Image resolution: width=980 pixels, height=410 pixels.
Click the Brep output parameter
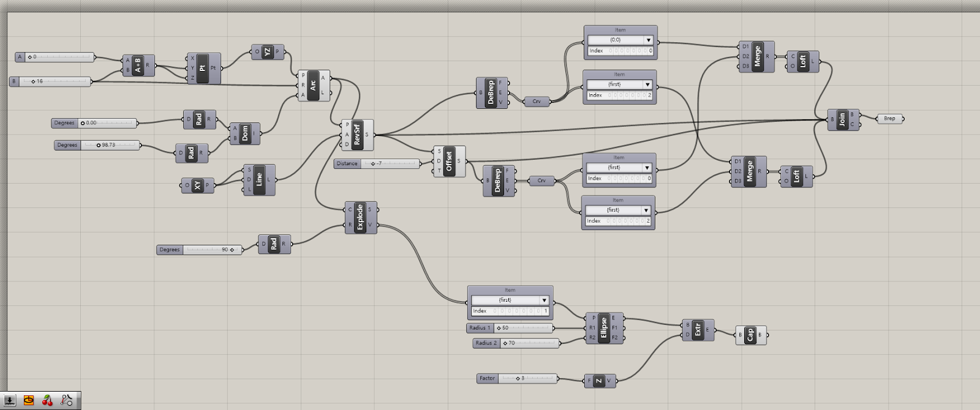click(x=890, y=119)
